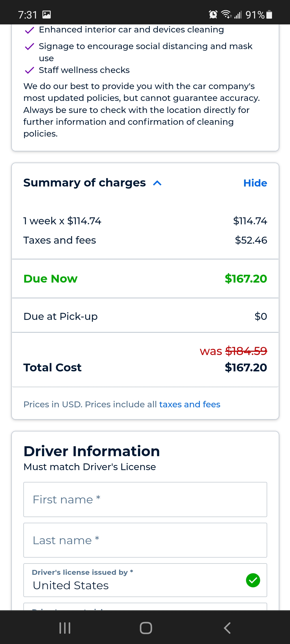Viewport: 290px width, 644px height.
Task: Focus the First name field
Action: point(145,499)
